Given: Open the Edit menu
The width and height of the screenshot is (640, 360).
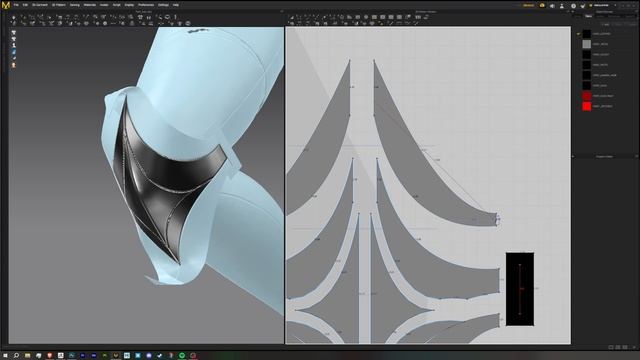Looking at the screenshot, I should [25, 5].
